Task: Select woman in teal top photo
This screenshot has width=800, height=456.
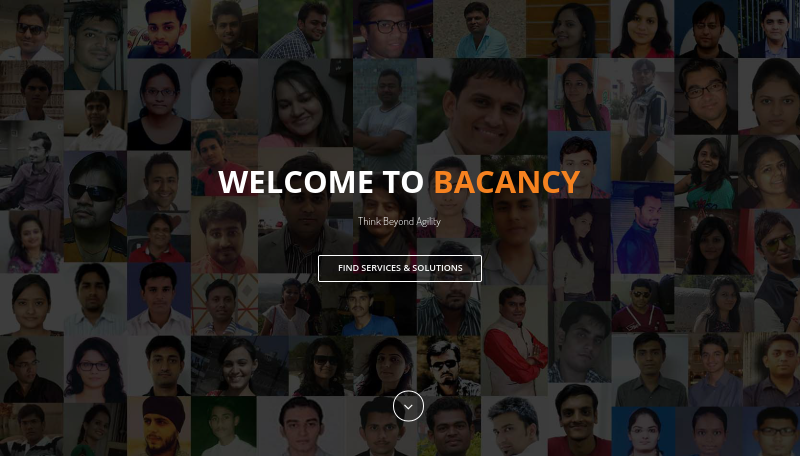Action: [x=706, y=172]
